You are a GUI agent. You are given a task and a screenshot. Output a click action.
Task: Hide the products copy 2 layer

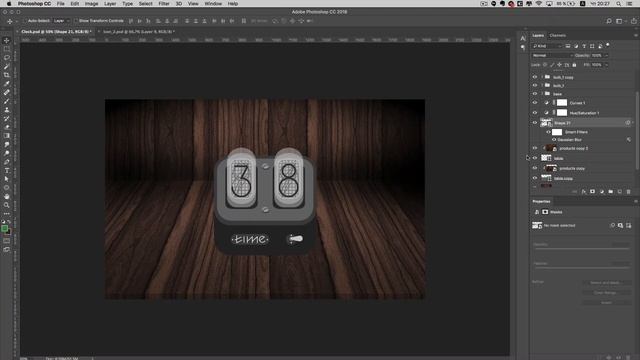(x=535, y=148)
